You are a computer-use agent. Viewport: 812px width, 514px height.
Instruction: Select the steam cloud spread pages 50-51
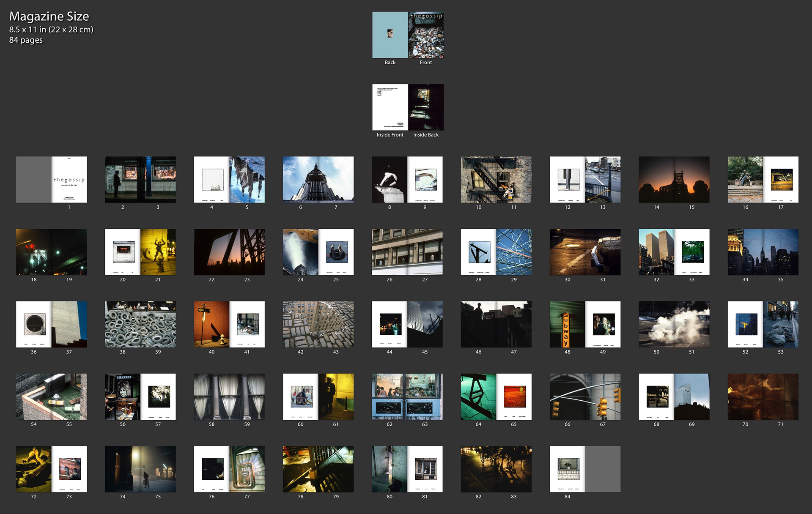click(674, 324)
